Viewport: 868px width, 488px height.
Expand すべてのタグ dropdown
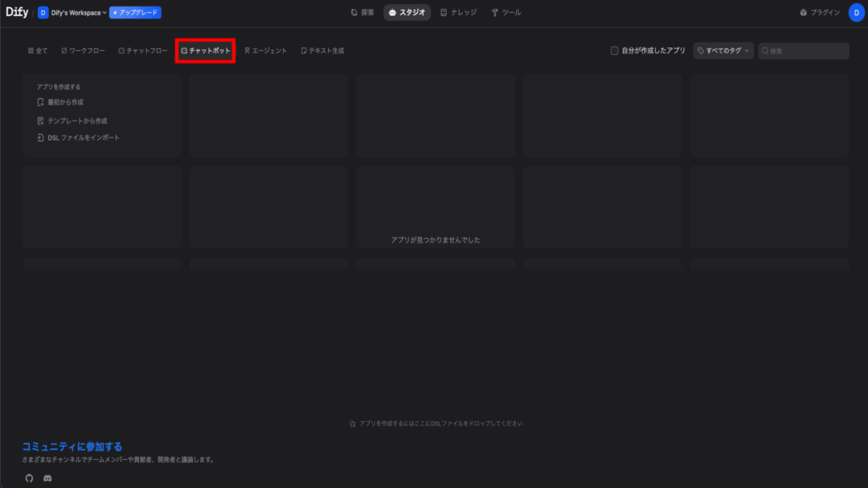click(x=723, y=51)
